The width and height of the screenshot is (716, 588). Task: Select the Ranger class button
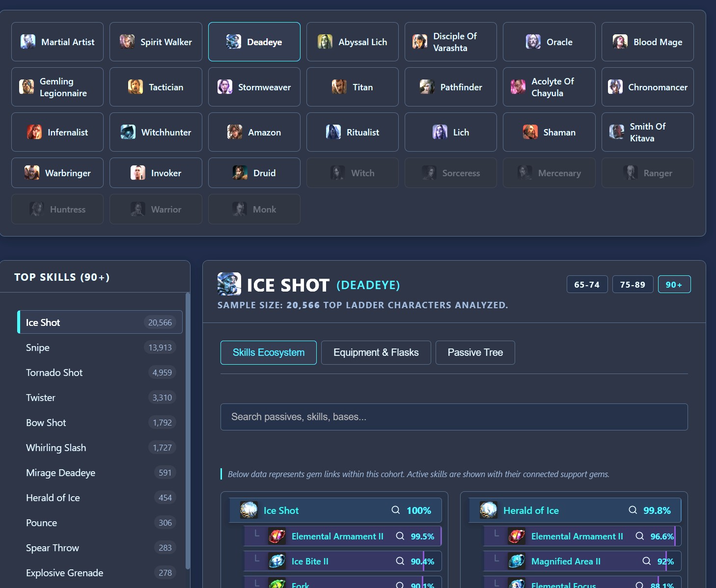tap(648, 173)
